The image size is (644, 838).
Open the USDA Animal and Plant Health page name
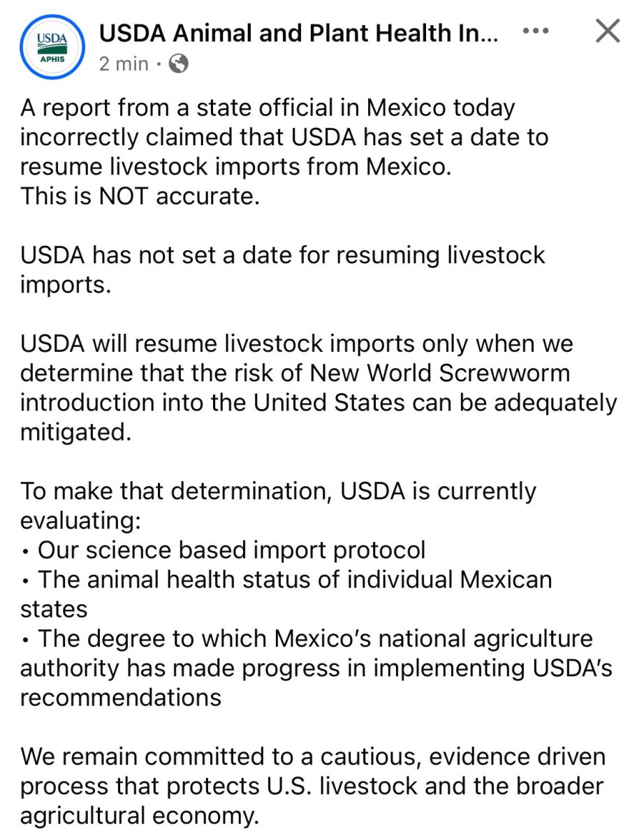pyautogui.click(x=299, y=33)
